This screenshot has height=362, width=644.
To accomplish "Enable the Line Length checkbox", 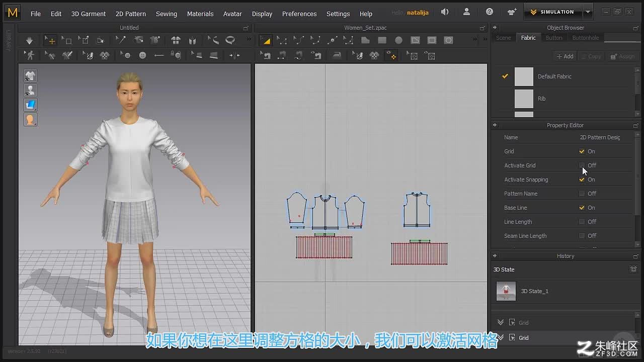I will click(x=582, y=222).
